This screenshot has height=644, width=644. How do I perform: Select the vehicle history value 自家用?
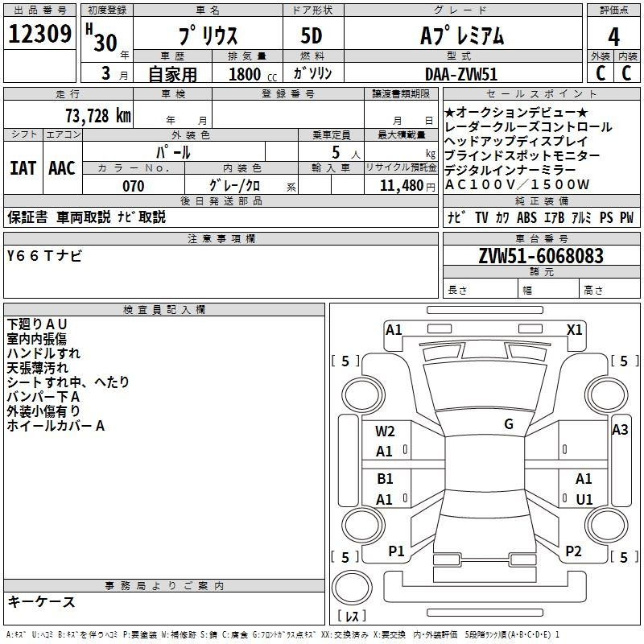[172, 74]
